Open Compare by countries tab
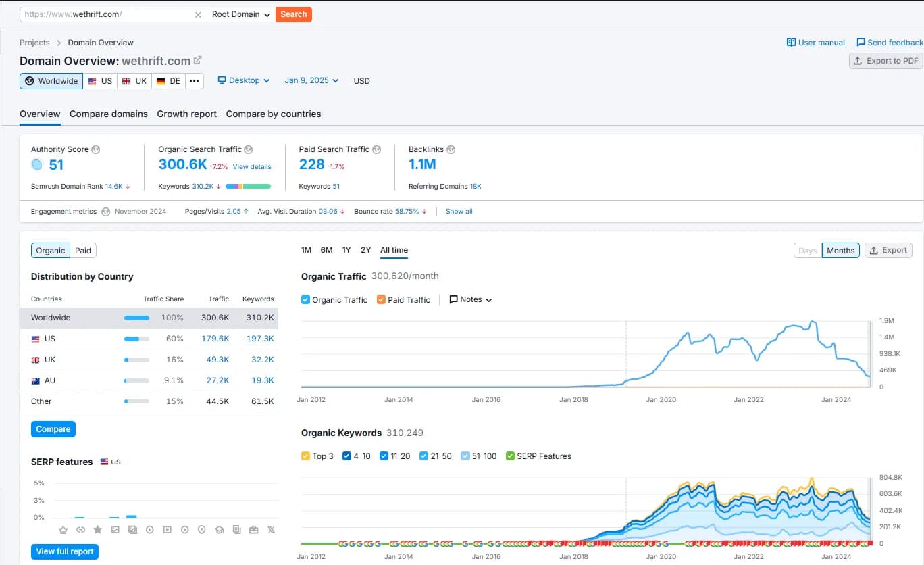This screenshot has height=565, width=924. [274, 114]
